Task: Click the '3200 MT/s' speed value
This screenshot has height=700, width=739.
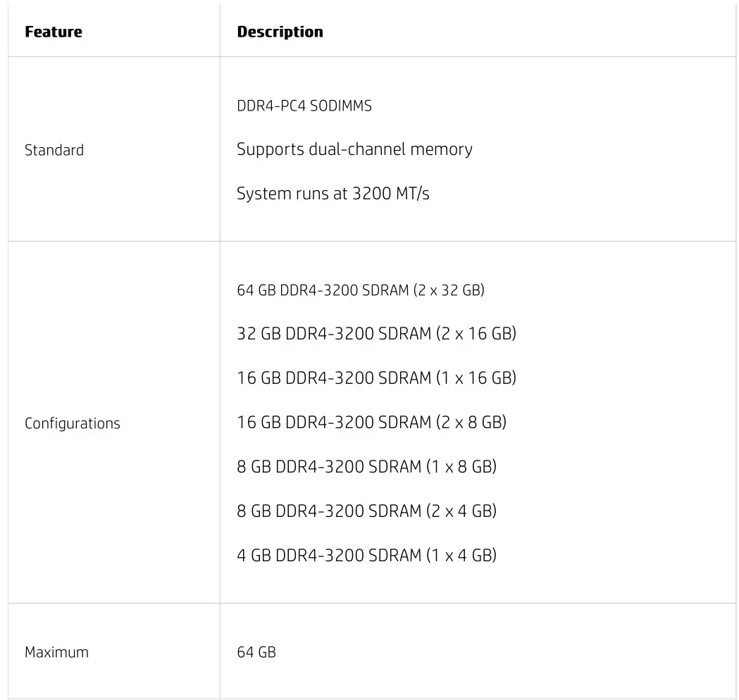Action: coord(390,194)
